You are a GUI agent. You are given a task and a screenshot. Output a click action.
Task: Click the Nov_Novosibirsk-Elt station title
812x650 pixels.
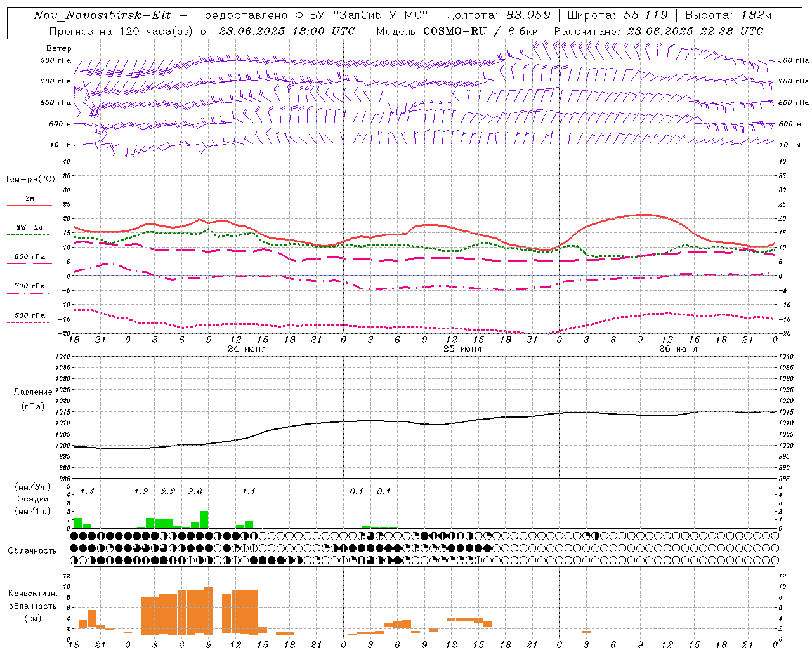point(102,15)
